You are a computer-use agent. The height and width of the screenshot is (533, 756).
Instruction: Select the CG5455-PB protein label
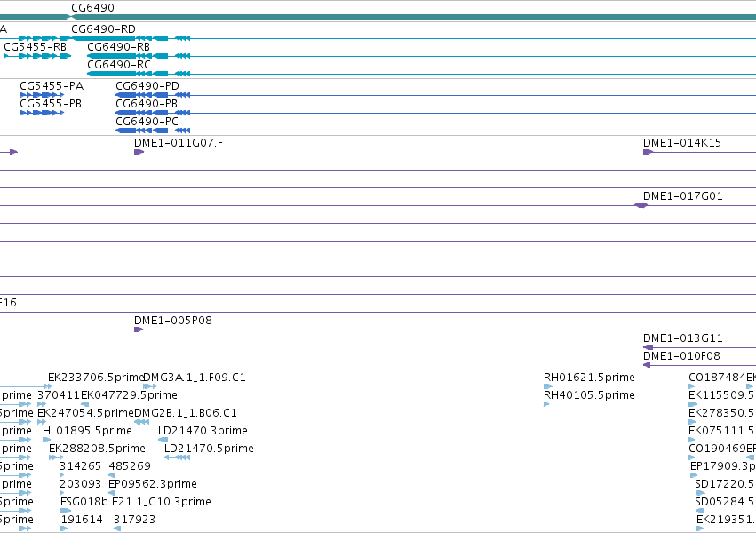point(51,104)
